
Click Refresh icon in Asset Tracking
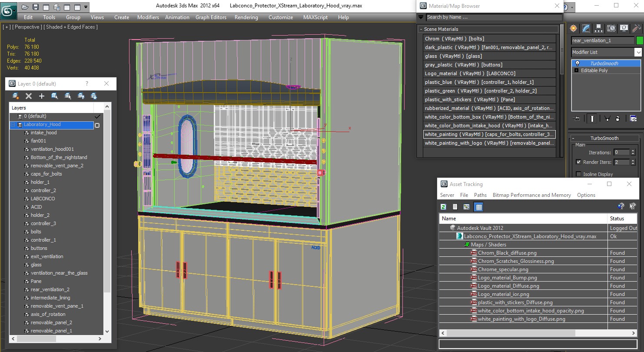tap(444, 207)
